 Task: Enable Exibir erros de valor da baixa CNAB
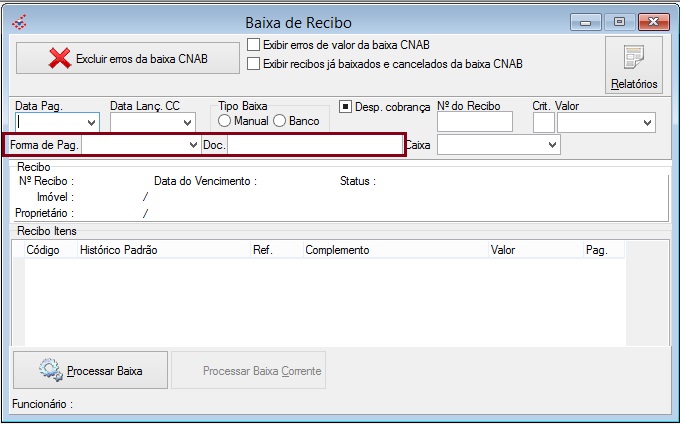(253, 45)
